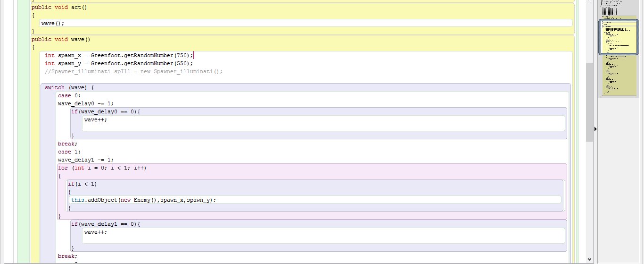Click the 'if(wave_delay0 == 0)' condition
This screenshot has height=264, width=644.
coord(106,111)
